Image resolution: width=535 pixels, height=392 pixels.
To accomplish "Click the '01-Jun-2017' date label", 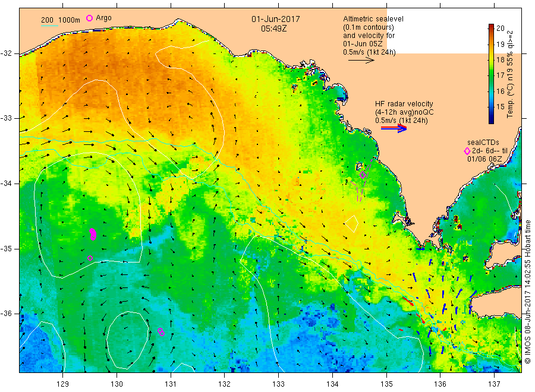I will 276,19.
